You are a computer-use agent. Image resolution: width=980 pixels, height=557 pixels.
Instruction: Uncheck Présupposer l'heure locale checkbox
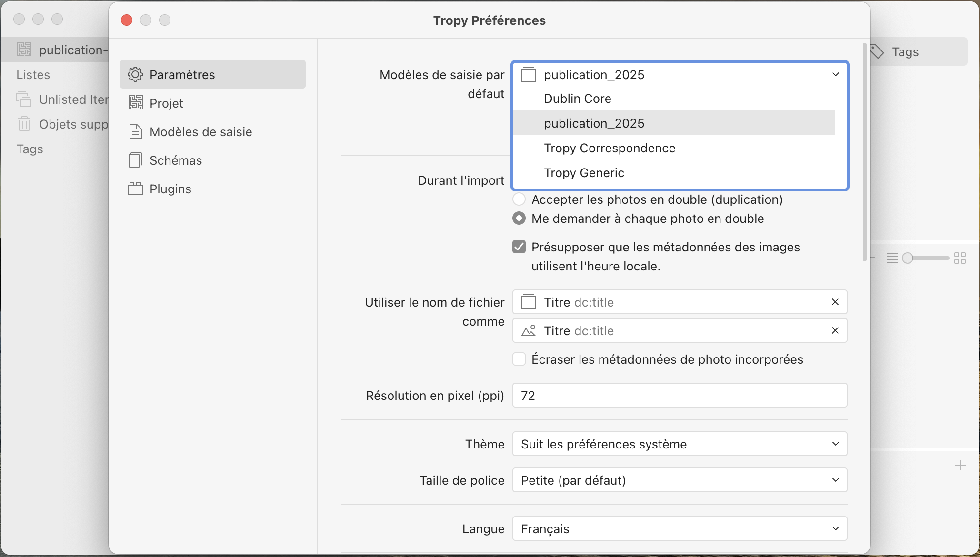coord(519,247)
